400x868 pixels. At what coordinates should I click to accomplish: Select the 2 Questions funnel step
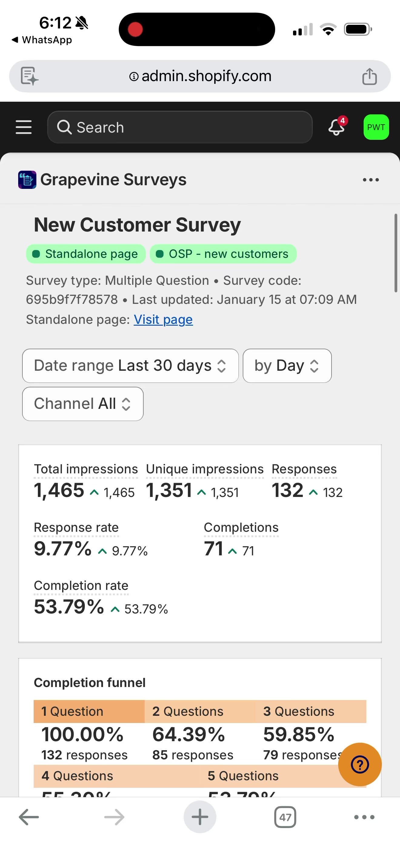click(x=188, y=711)
